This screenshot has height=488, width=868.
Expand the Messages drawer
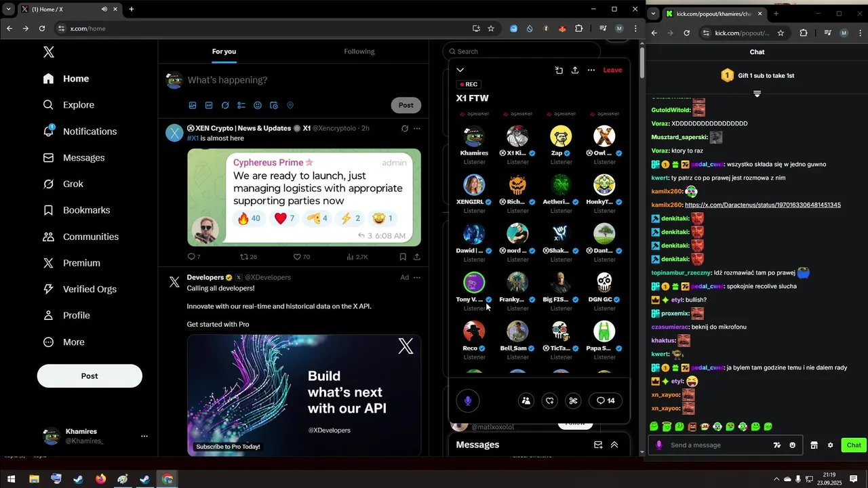tap(614, 445)
